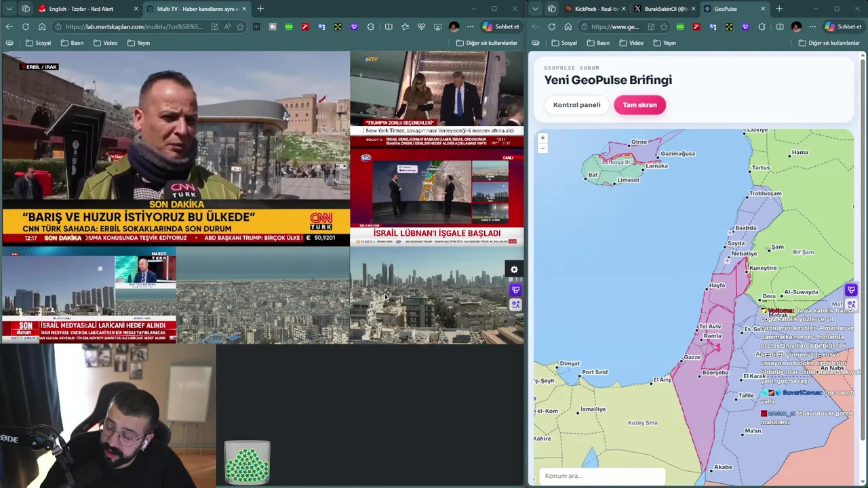Expand tab list chevron in GeoPulse window
868x488 pixels.
pos(536,9)
